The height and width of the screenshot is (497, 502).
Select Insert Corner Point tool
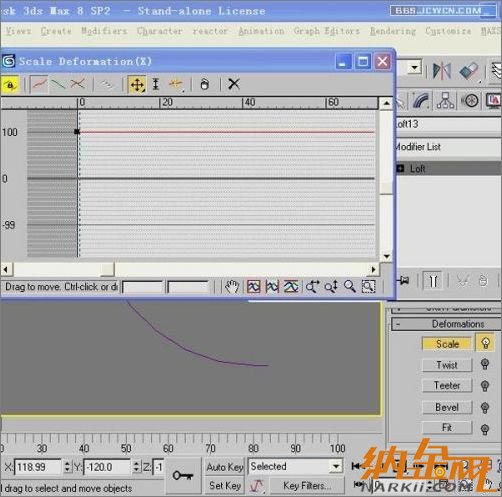(x=176, y=84)
